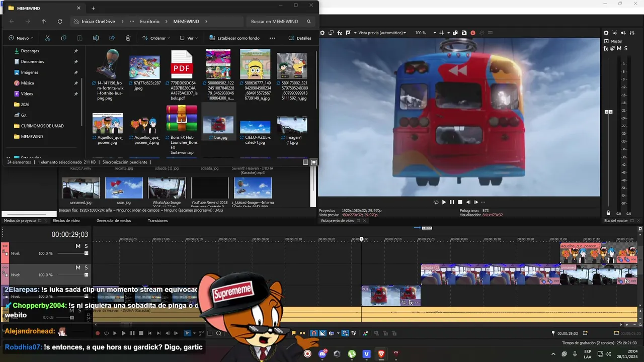Image resolution: width=644 pixels, height=362 pixels.
Task: Open the Generador de medios tab
Action: tap(114, 221)
